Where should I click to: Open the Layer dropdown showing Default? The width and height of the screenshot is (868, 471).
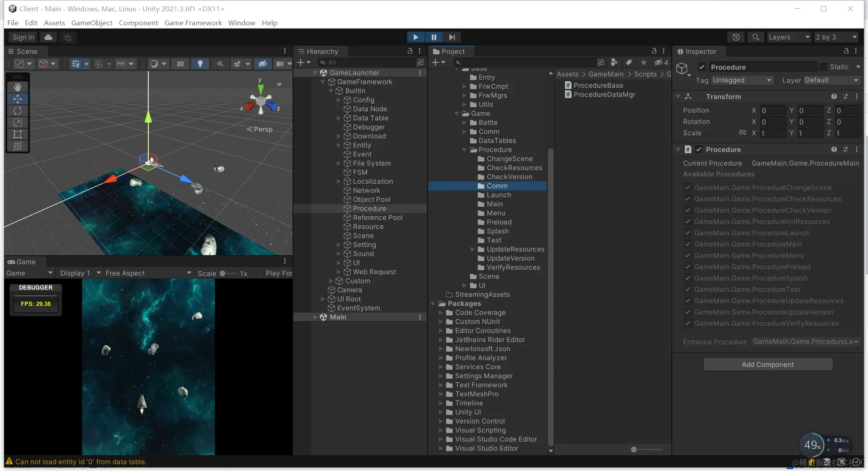[831, 80]
